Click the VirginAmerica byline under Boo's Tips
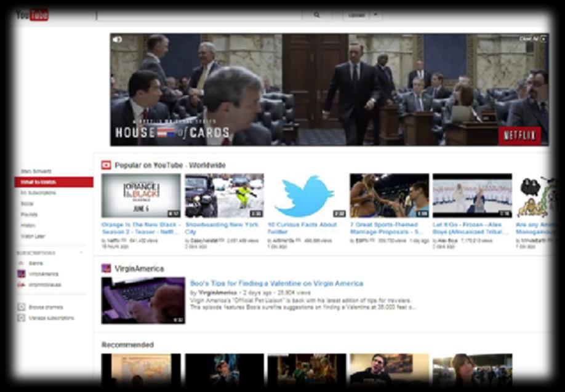 click(218, 292)
